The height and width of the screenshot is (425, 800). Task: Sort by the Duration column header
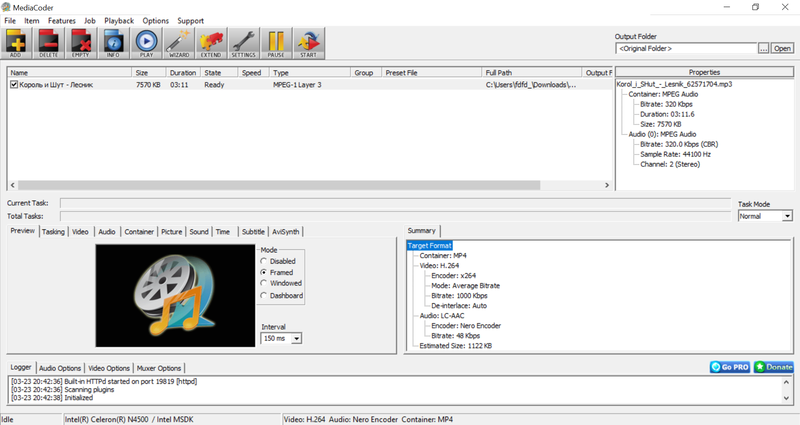(183, 72)
